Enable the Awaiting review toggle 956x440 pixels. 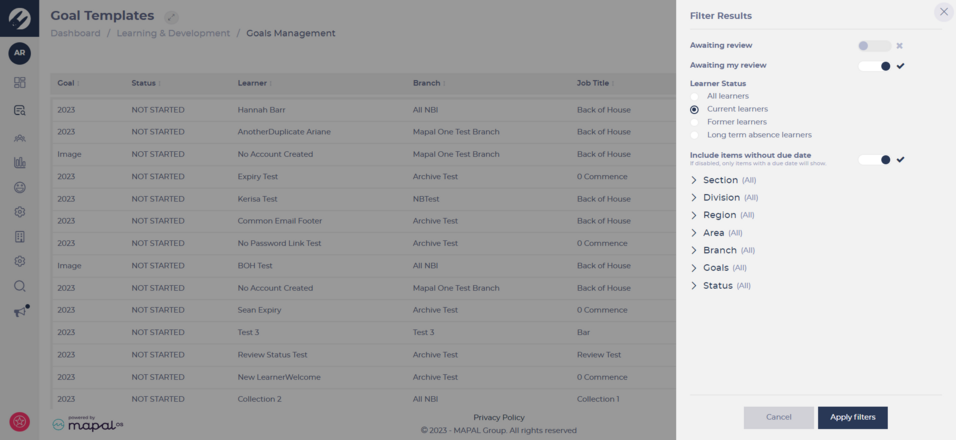tap(874, 46)
